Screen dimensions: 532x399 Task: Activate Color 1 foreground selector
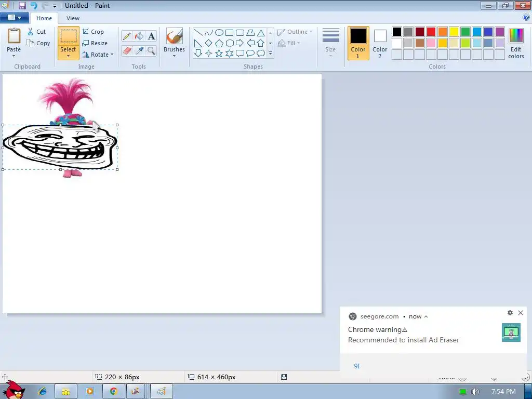[x=358, y=43]
